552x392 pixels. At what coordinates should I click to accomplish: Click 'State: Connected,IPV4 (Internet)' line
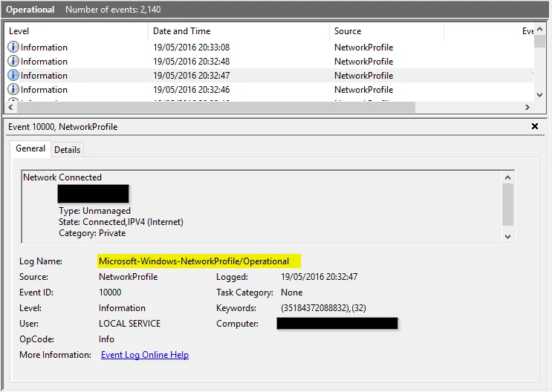[121, 222]
